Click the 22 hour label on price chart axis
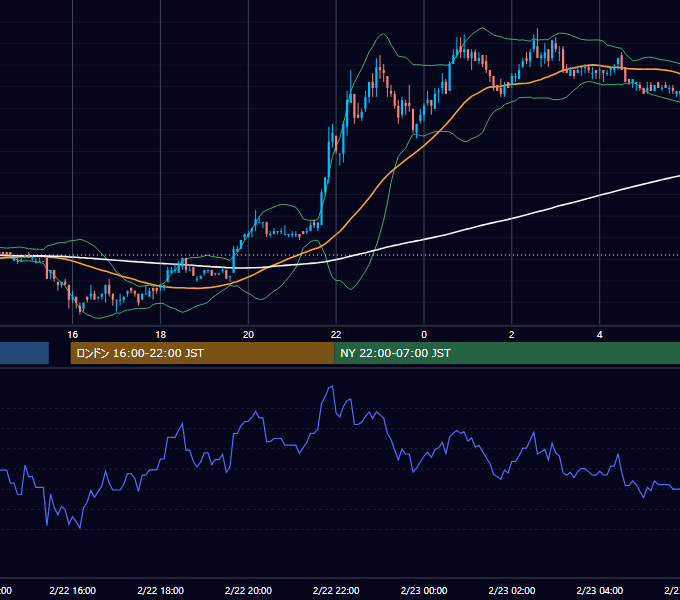 336,335
